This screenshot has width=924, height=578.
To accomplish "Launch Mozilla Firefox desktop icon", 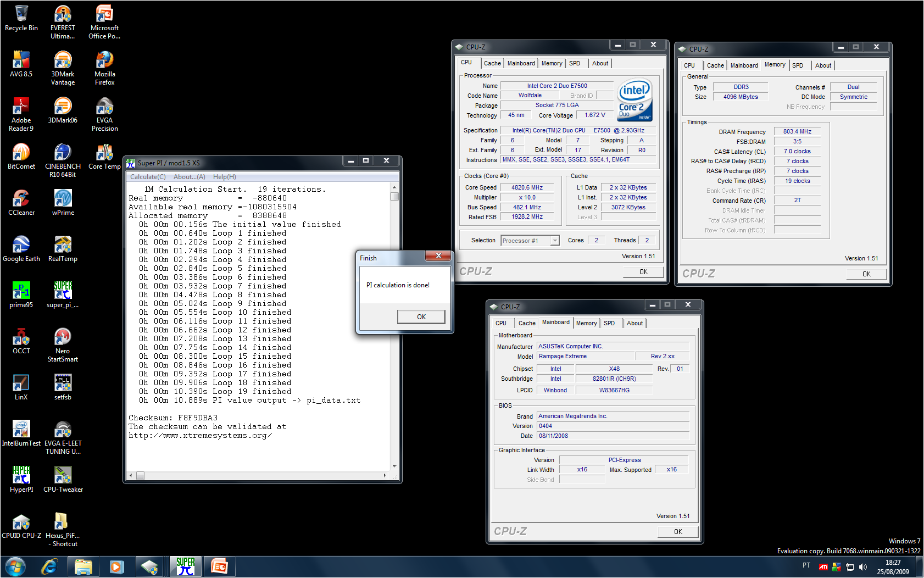I will pos(104,68).
